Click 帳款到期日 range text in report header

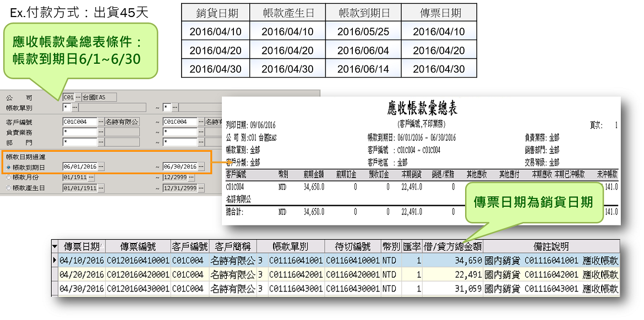[412, 137]
